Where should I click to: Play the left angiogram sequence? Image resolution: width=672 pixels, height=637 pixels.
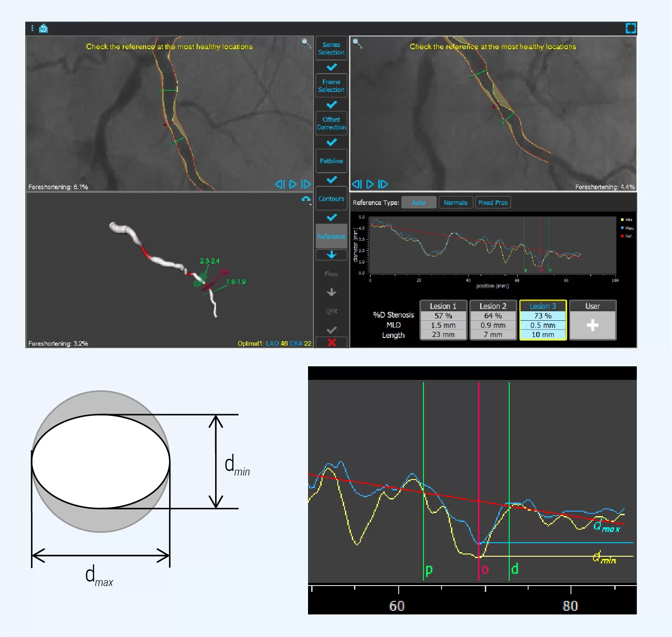click(x=293, y=184)
